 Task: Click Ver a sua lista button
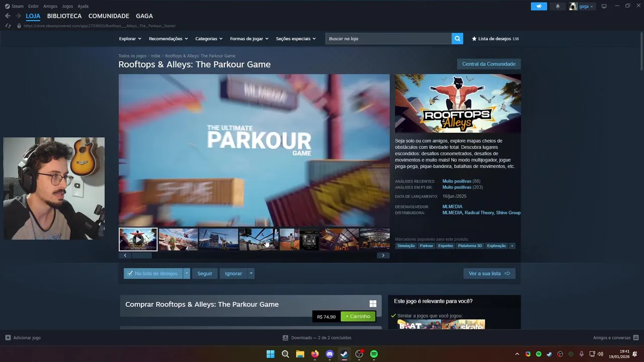click(x=489, y=274)
